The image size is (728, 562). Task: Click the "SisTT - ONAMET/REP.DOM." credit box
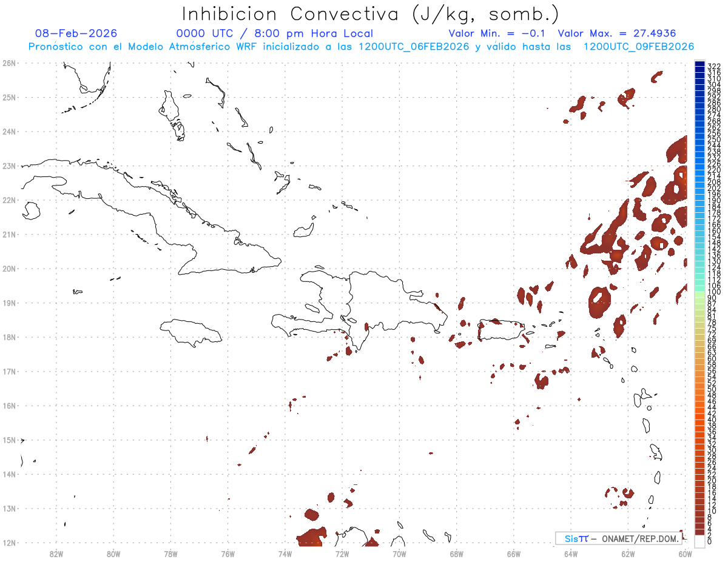(x=618, y=538)
